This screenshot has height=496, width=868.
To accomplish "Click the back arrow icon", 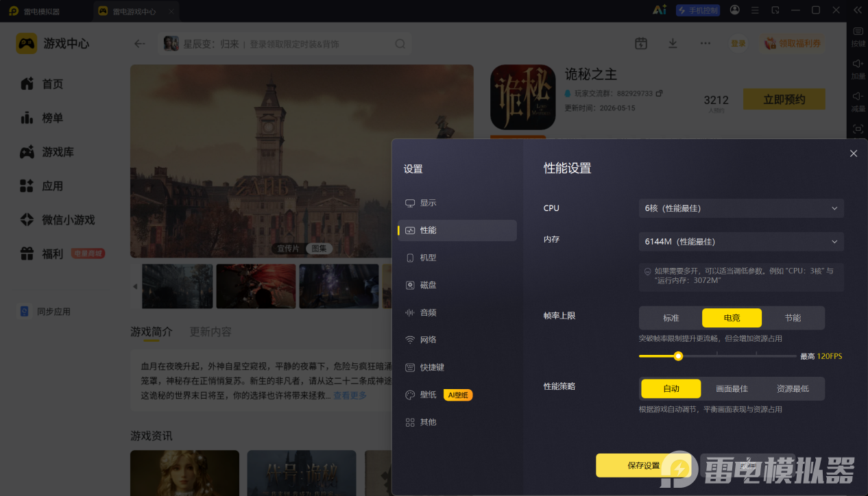I will 140,44.
